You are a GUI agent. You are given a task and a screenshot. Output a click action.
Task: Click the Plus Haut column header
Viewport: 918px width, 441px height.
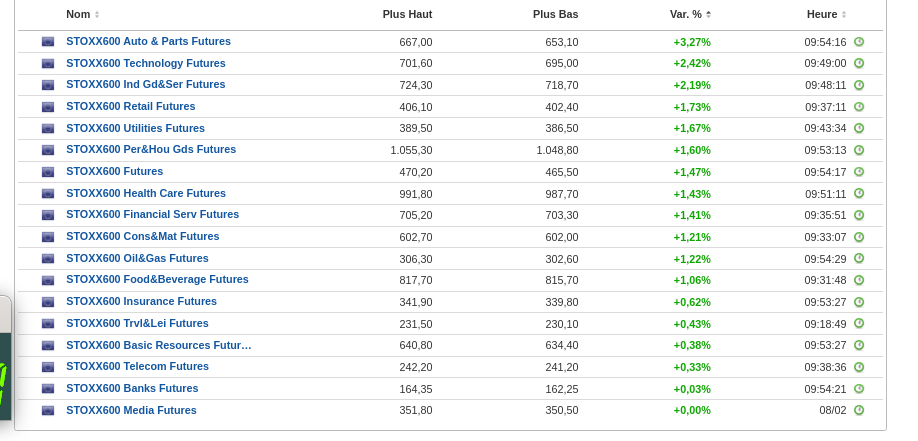[407, 14]
